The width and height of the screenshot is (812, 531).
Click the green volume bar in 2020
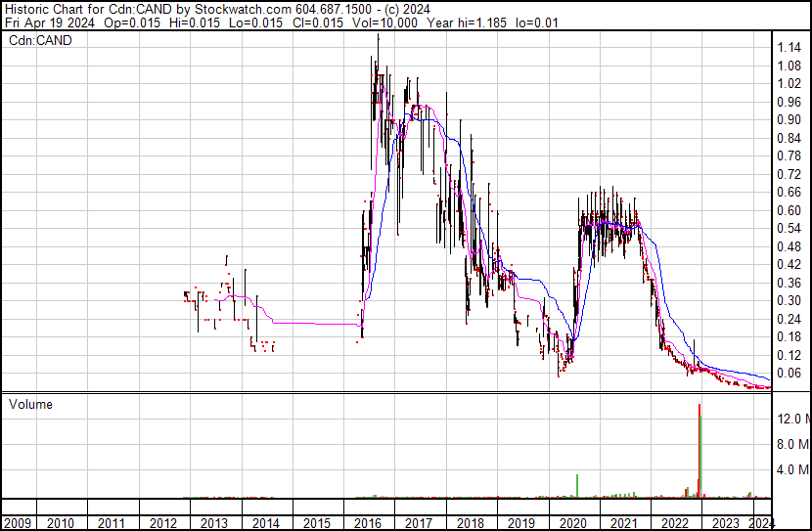pos(577,485)
